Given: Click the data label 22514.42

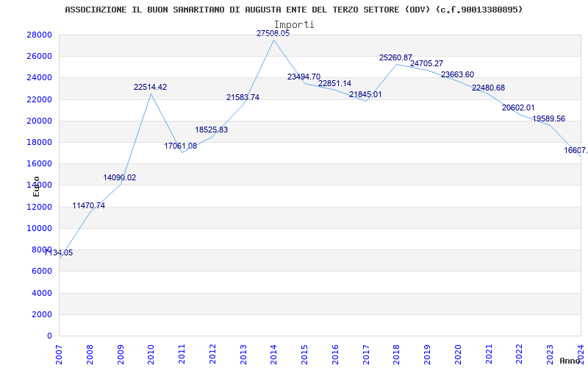Looking at the screenshot, I should [151, 87].
